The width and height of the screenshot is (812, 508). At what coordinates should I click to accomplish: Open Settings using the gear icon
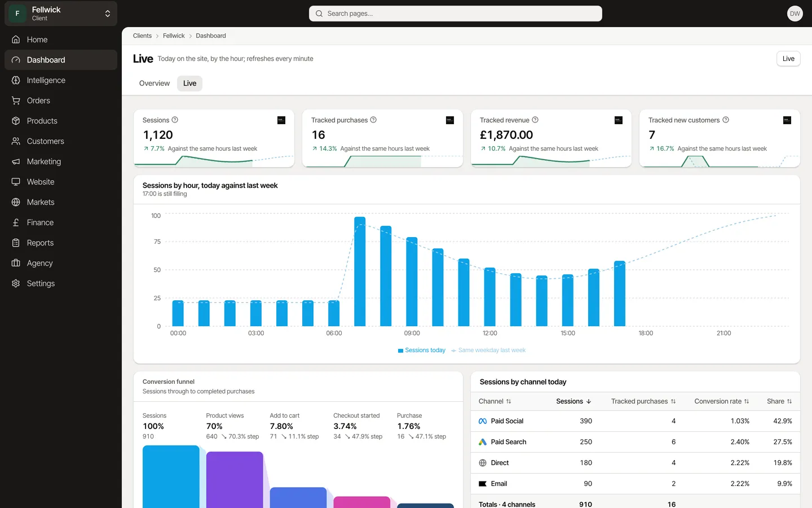tap(16, 283)
